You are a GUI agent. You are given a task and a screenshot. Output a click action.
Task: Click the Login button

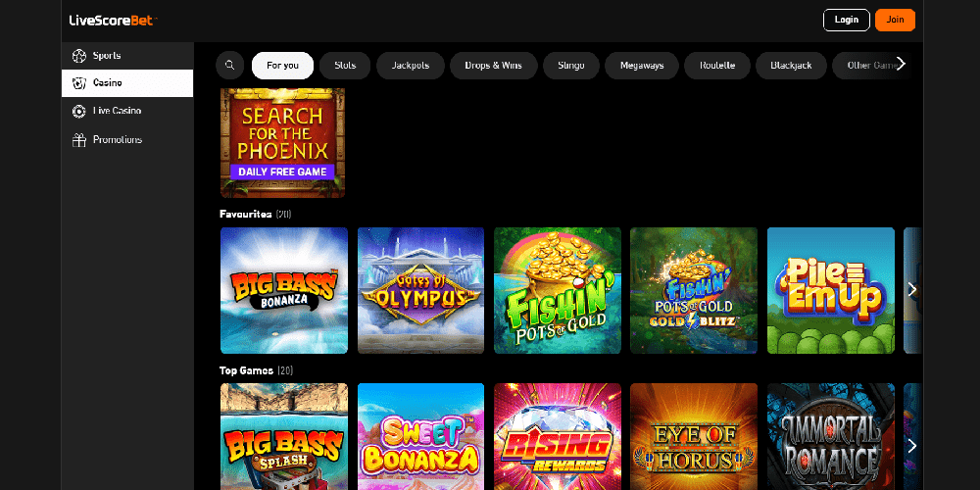pyautogui.click(x=847, y=20)
